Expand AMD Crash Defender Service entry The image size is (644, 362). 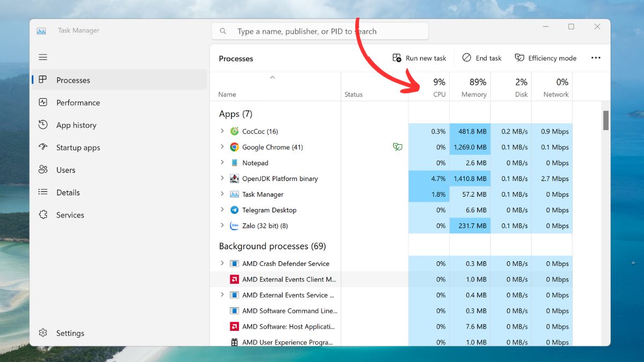pos(222,263)
